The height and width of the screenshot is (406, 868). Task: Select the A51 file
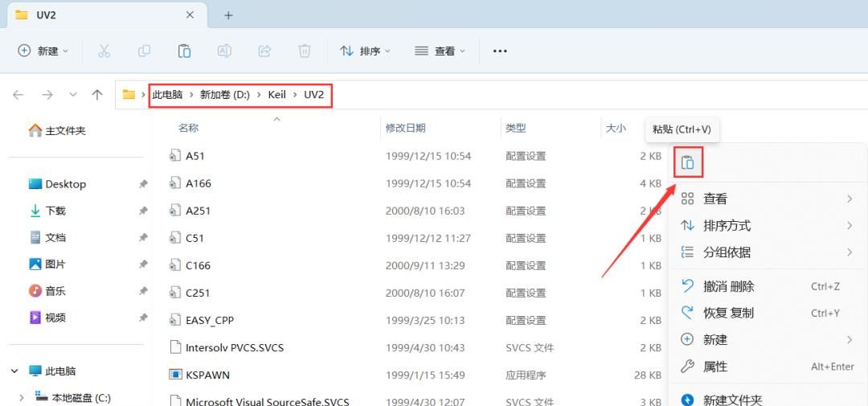[x=194, y=156]
